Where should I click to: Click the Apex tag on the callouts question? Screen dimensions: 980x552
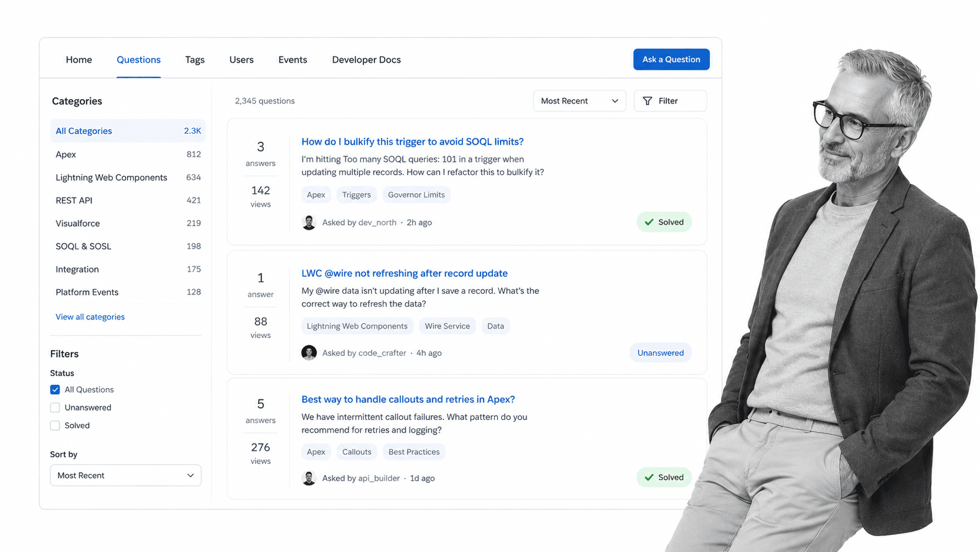pyautogui.click(x=316, y=452)
